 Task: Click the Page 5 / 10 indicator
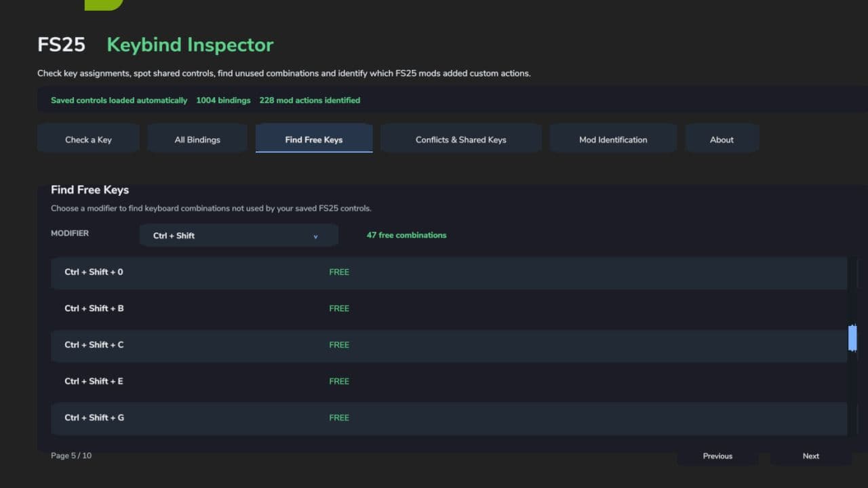pyautogui.click(x=71, y=455)
